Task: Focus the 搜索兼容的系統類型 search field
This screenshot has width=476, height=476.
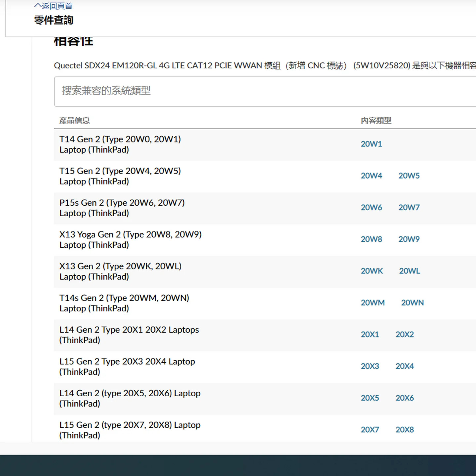Action: click(265, 91)
